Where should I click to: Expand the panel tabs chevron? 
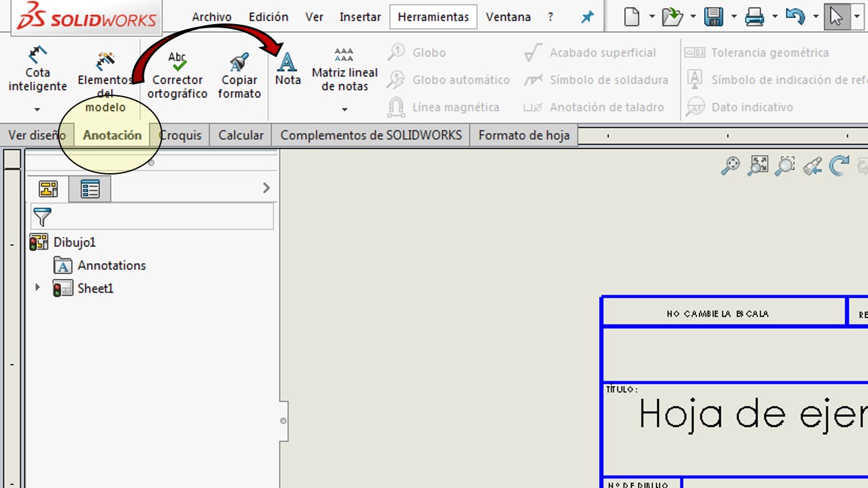pos(266,189)
